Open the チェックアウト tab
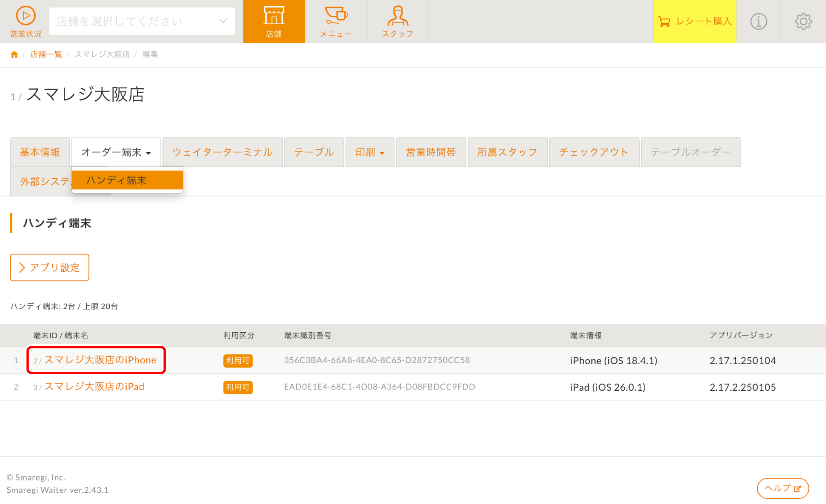This screenshot has width=826, height=504. point(594,152)
